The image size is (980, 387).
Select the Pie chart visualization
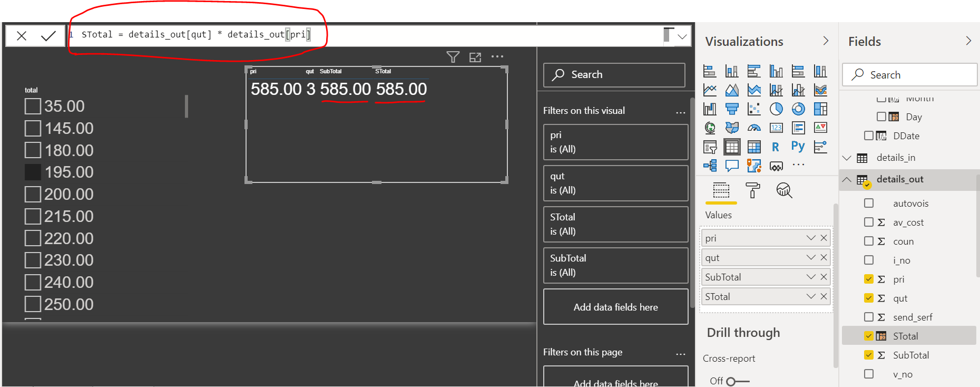click(776, 109)
